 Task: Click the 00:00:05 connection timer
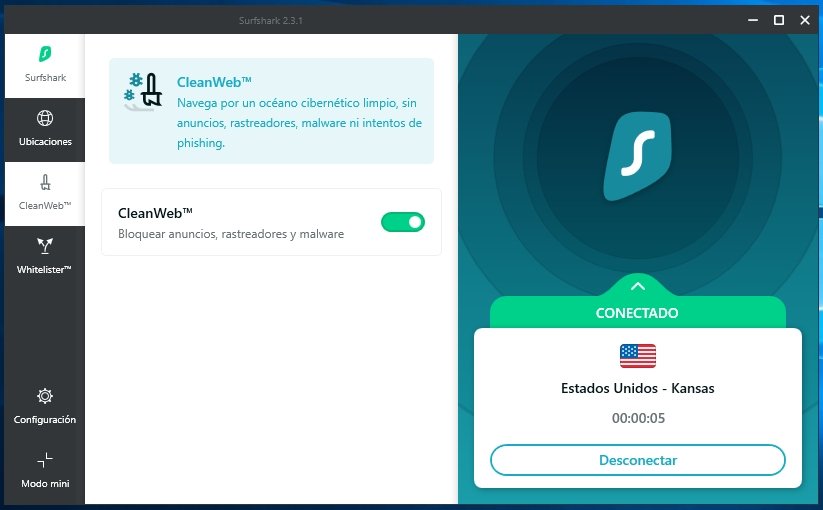[638, 418]
